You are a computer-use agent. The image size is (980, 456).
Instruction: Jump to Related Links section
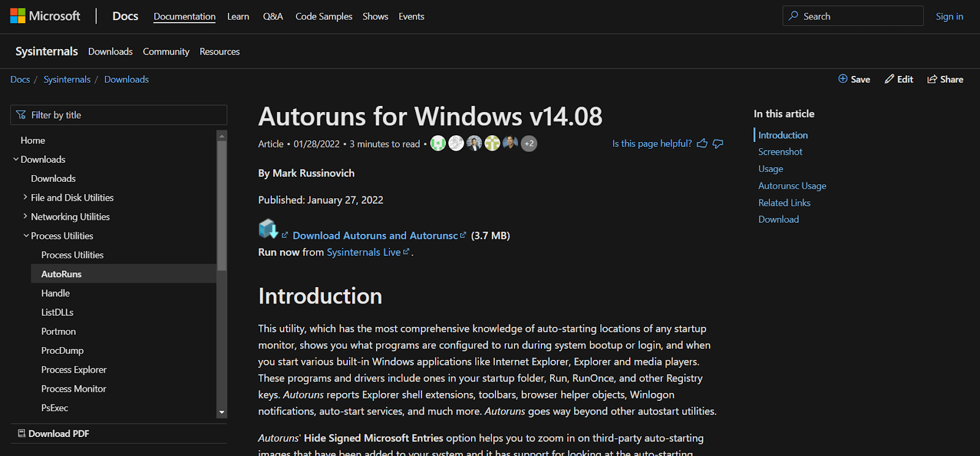785,203
